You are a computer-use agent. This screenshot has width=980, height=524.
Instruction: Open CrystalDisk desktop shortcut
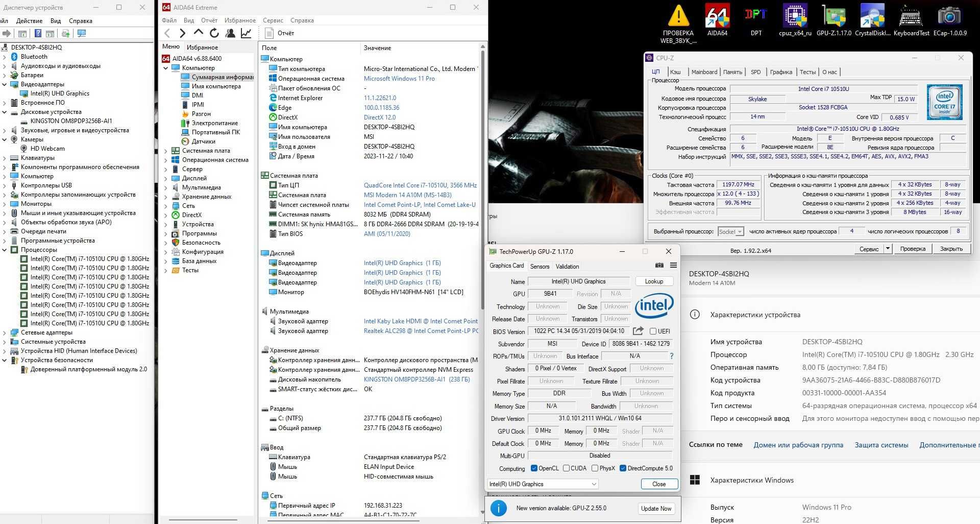click(x=873, y=20)
